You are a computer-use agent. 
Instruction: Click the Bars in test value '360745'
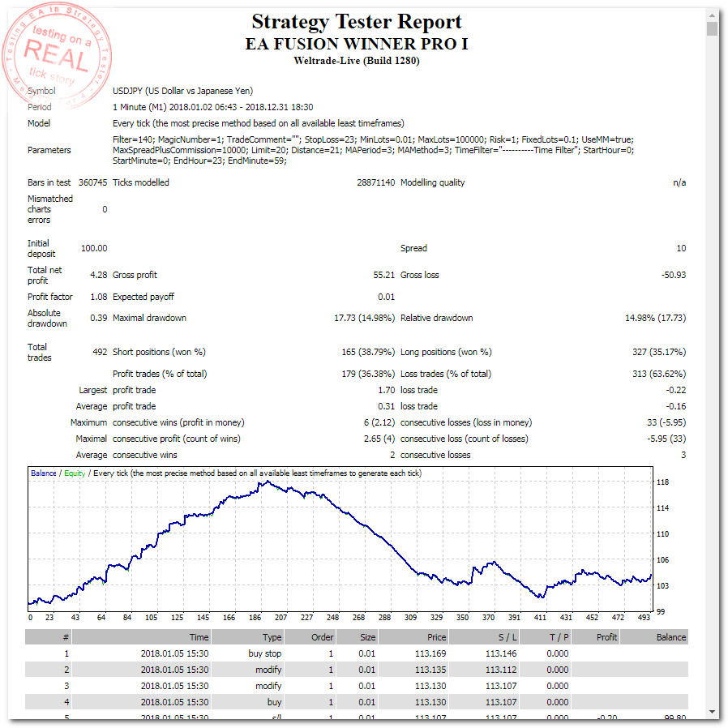pos(93,182)
